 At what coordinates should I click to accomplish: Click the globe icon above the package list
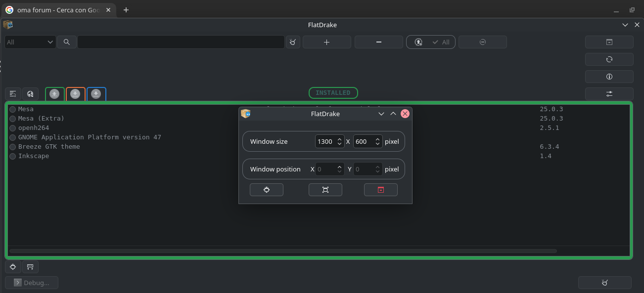point(30,94)
